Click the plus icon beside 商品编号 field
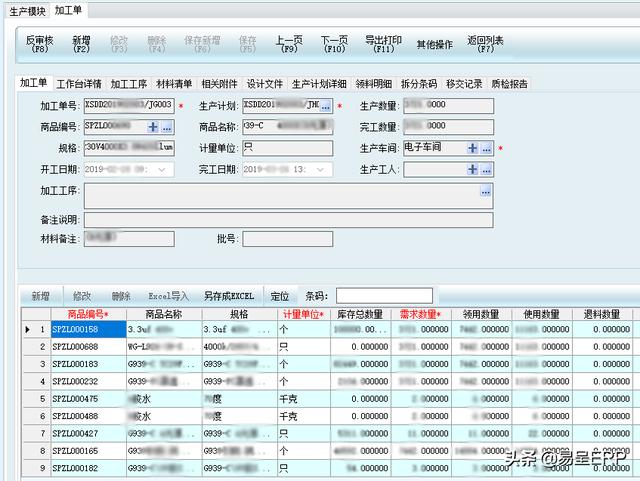Image resolution: width=640 pixels, height=481 pixels. point(153,127)
